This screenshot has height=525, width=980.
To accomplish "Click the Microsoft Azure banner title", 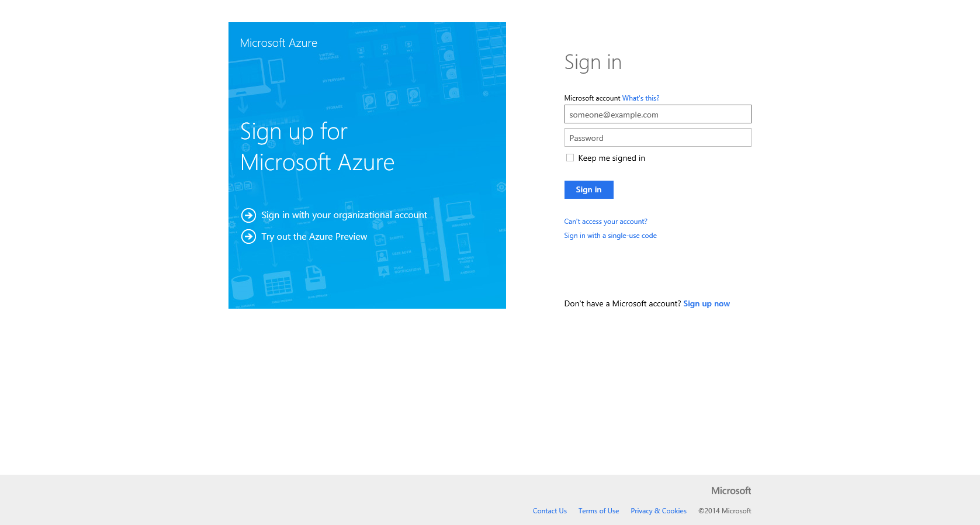I will click(x=279, y=43).
